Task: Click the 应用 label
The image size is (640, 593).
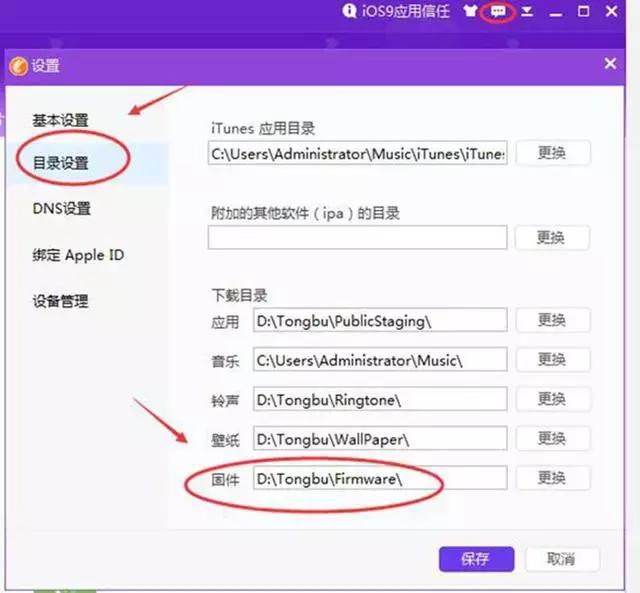Action: 225,322
